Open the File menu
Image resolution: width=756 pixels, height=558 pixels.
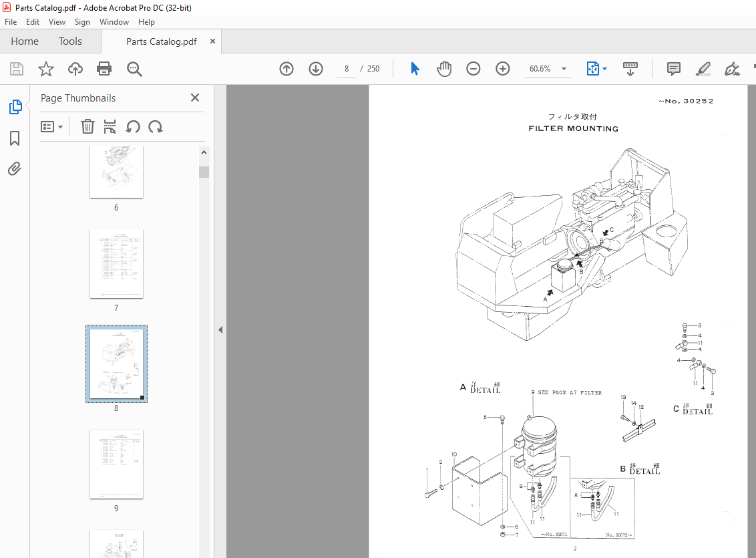click(11, 22)
